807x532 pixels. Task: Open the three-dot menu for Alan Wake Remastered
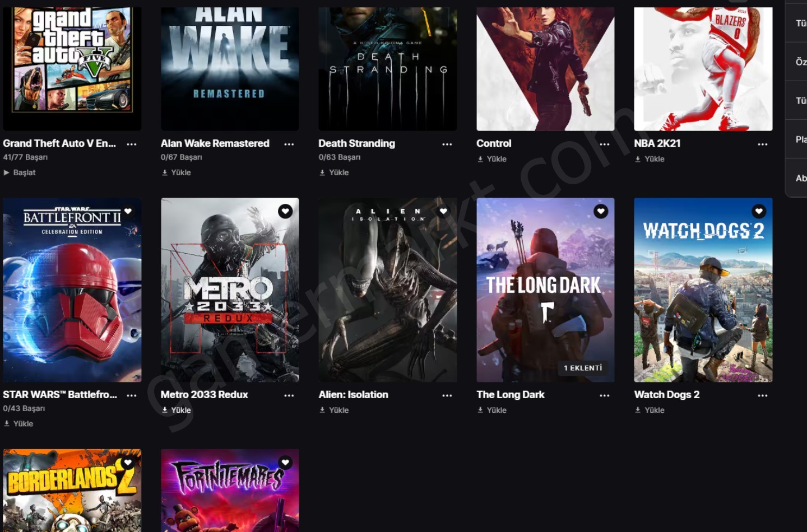289,144
